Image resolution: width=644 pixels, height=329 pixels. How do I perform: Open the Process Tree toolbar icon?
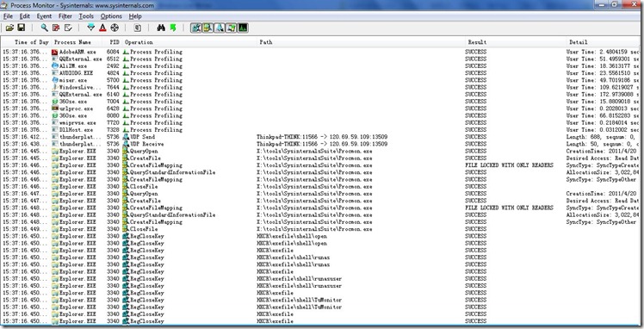[x=137, y=28]
